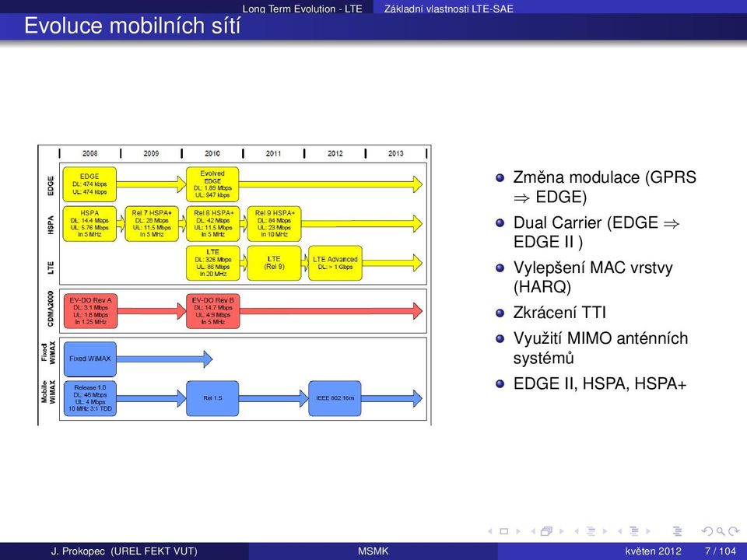Click the red EV-DO Rev B box

tap(213, 311)
